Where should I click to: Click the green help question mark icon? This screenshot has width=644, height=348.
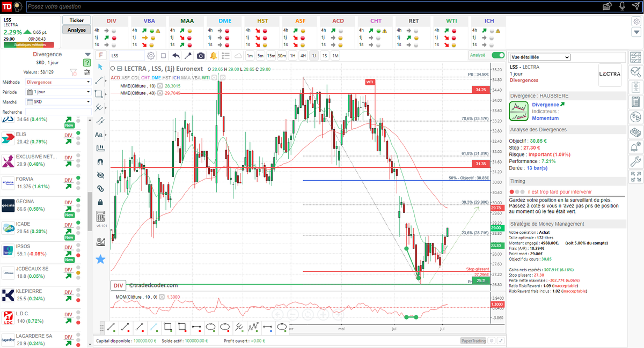pos(87,63)
